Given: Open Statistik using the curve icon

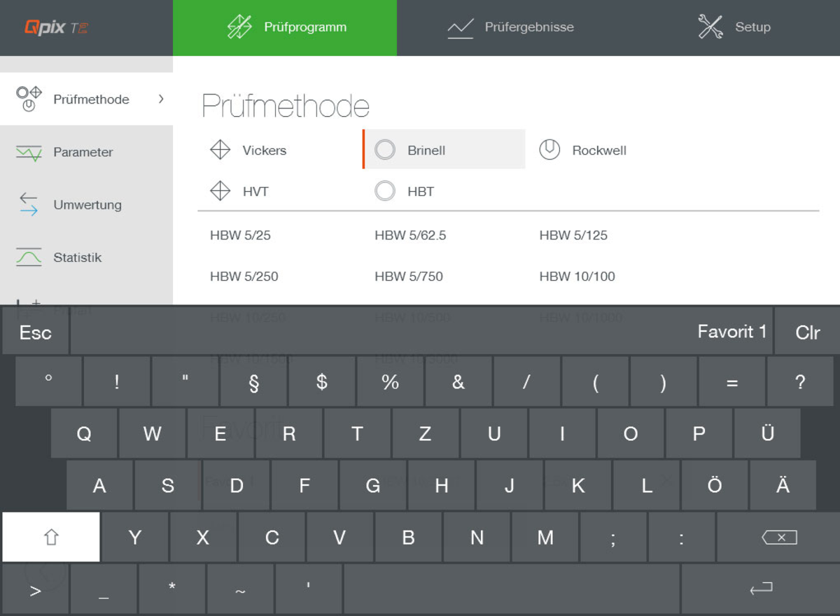Looking at the screenshot, I should (29, 258).
